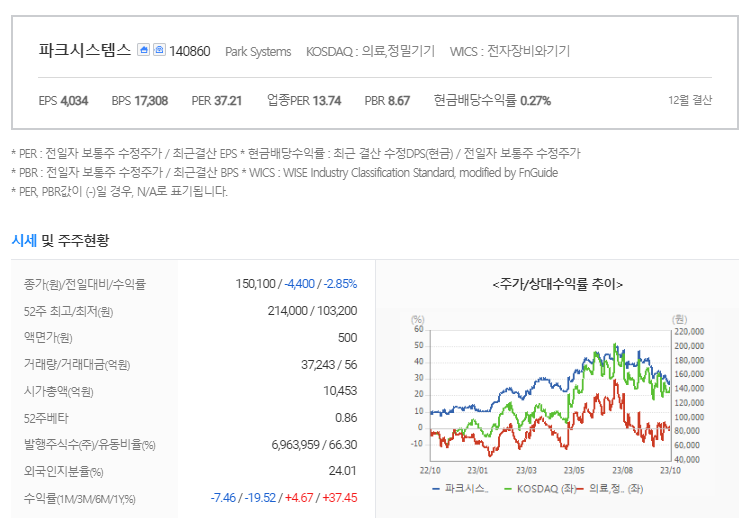Click the 파크시스.. blue legend entry
The height and width of the screenshot is (518, 746).
461,489
